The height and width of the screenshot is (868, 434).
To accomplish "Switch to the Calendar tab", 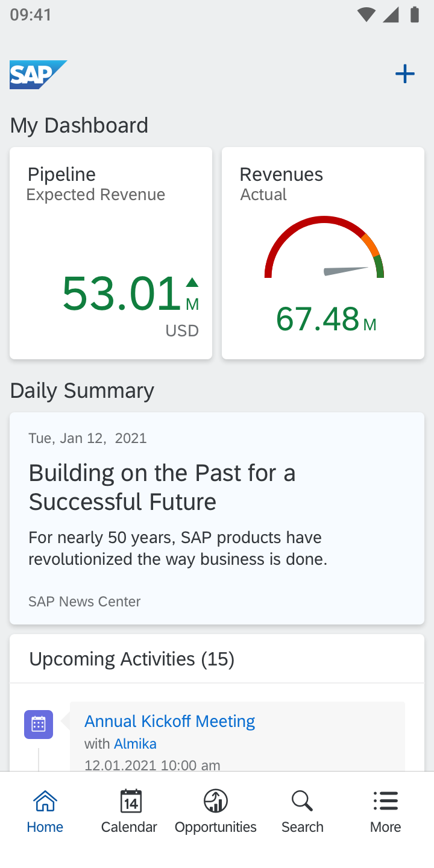I will pyautogui.click(x=130, y=811).
